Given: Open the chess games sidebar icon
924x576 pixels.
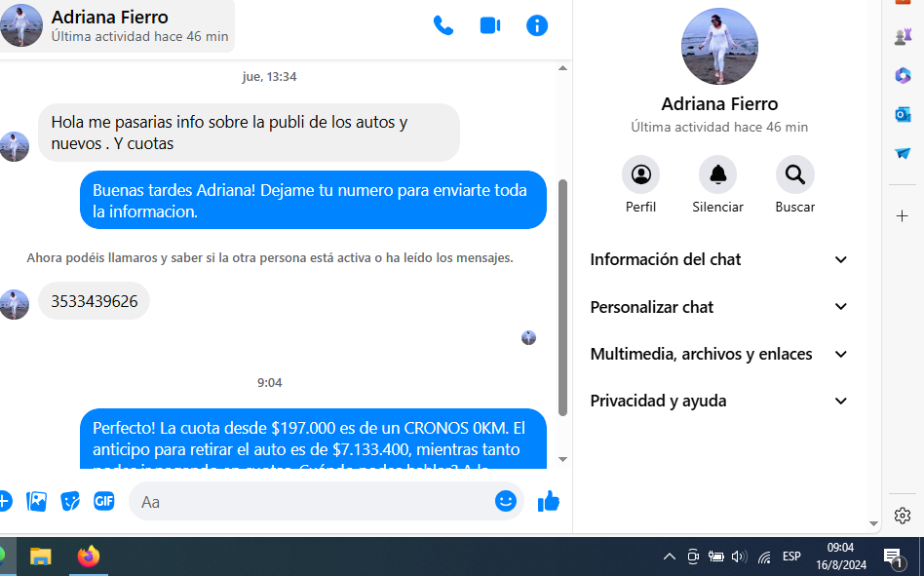Looking at the screenshot, I should [903, 36].
